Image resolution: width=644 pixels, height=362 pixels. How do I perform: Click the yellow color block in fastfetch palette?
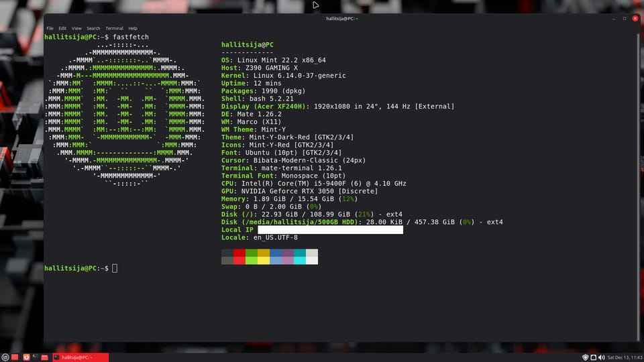click(263, 257)
